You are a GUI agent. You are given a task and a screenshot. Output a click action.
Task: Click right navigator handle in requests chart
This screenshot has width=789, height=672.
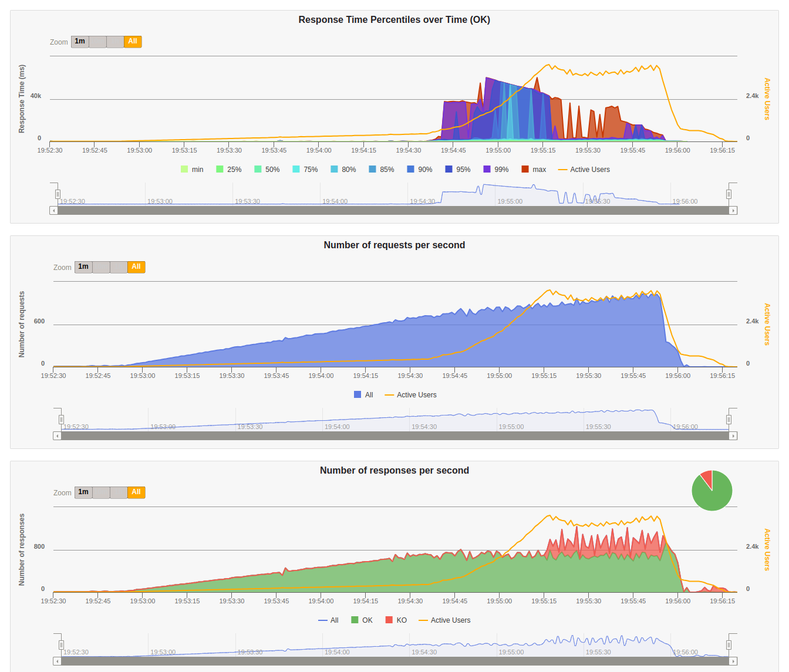(x=729, y=420)
